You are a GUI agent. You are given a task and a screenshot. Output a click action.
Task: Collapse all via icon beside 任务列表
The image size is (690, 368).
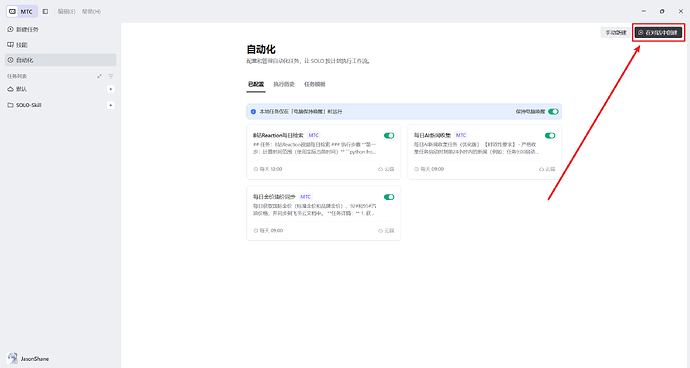[99, 76]
